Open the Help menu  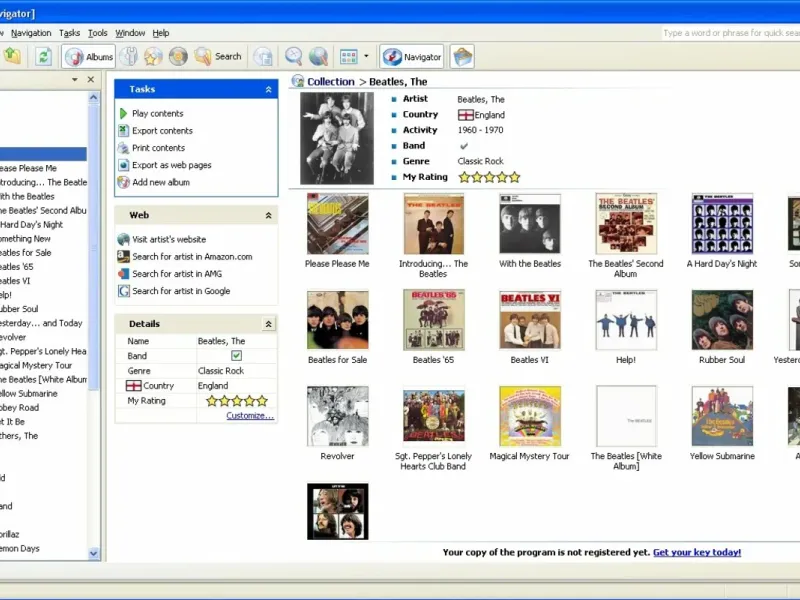tap(161, 33)
